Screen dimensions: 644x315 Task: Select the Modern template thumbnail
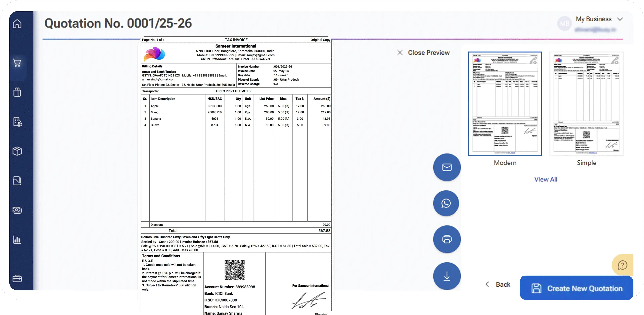pos(505,104)
